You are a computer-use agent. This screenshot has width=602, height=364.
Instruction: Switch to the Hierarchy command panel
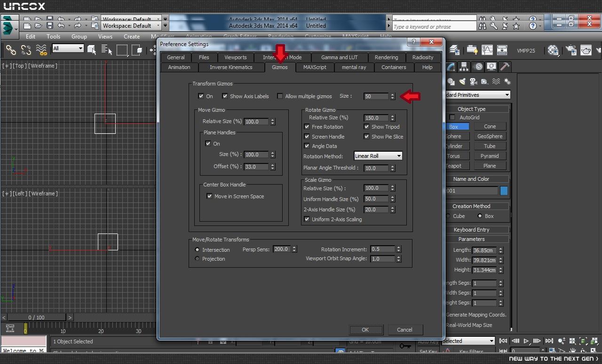(x=464, y=67)
